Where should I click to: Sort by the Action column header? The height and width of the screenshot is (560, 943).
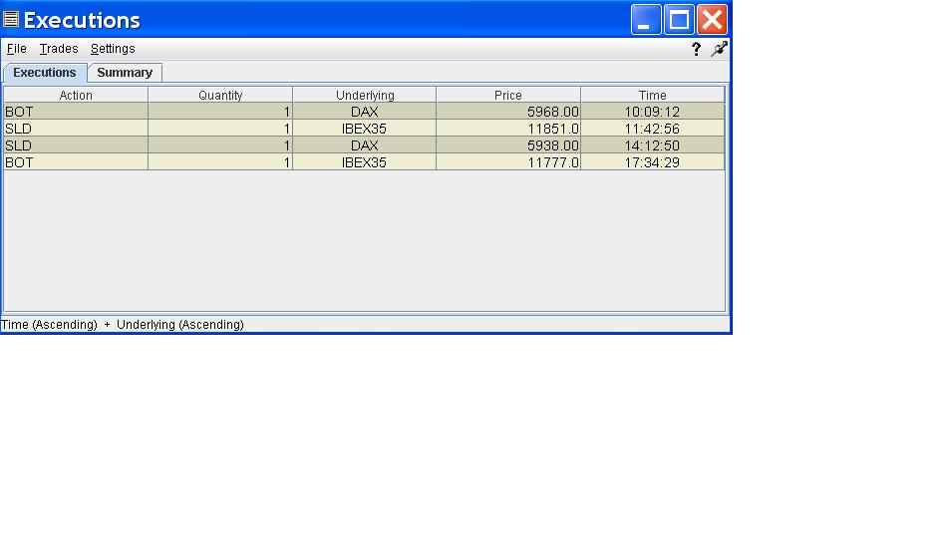76,95
